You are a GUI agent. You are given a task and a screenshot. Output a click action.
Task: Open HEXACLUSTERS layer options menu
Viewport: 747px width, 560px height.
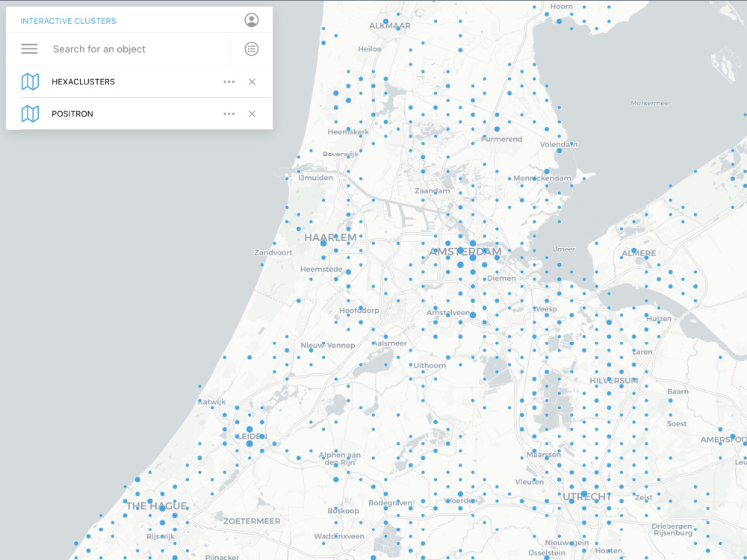pyautogui.click(x=229, y=82)
